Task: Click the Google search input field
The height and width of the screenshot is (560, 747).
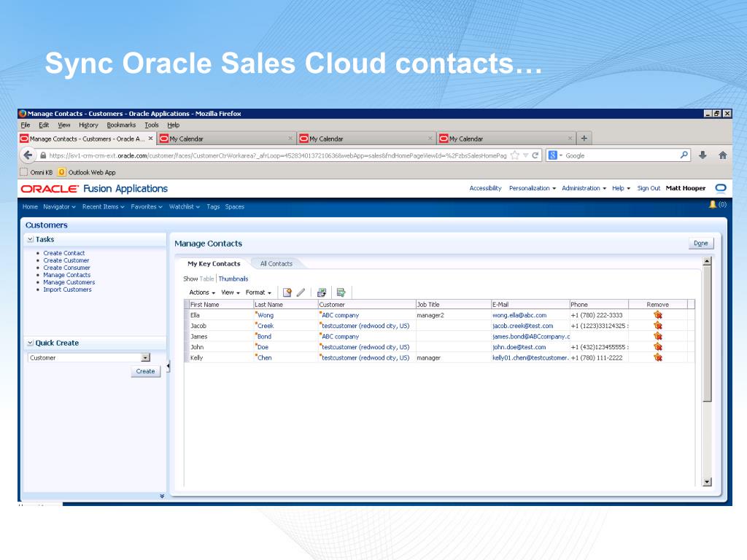Action: click(622, 156)
